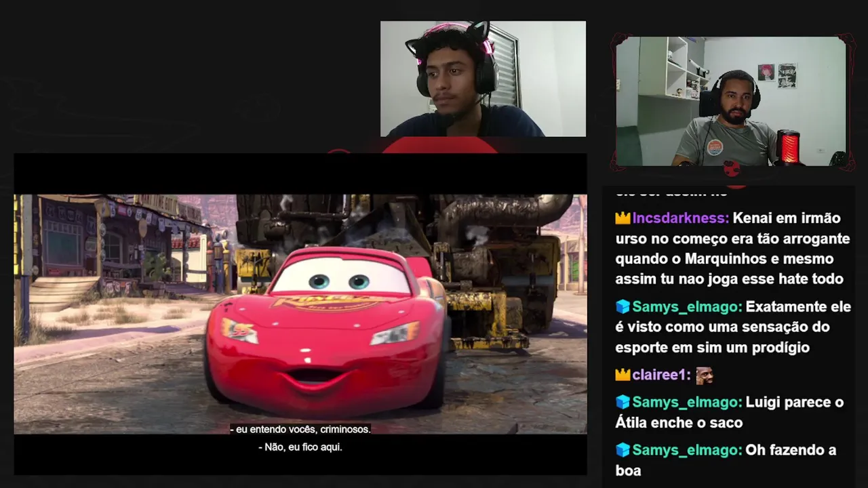Screen dimensions: 868x488
Task: Click the cat-ear headset streamer webcam
Action: pos(483,79)
